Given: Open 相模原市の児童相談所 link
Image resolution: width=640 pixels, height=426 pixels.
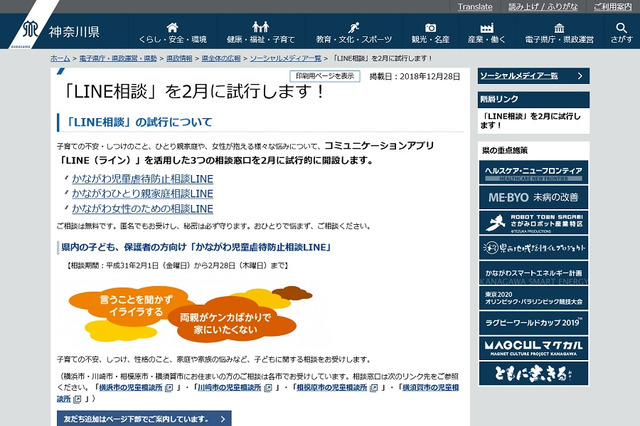Looking at the screenshot, I should click(x=332, y=387).
